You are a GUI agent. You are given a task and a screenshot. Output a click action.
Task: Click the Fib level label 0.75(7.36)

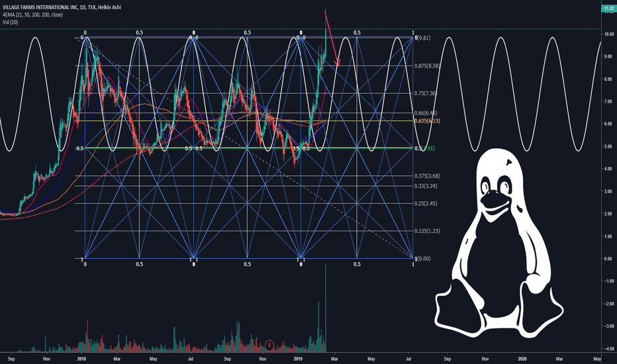(x=426, y=93)
